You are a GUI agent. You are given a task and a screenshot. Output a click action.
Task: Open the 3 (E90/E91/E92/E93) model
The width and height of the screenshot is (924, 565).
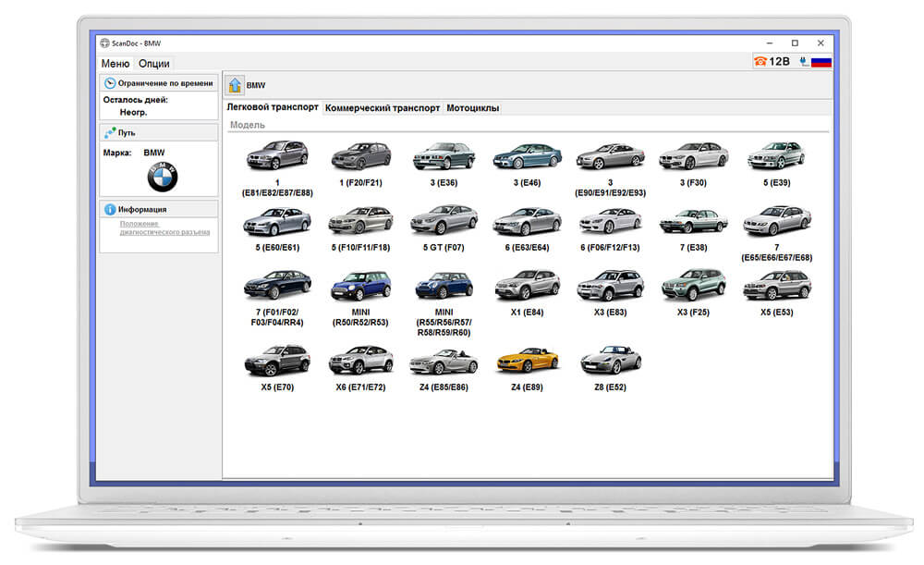[x=610, y=168]
